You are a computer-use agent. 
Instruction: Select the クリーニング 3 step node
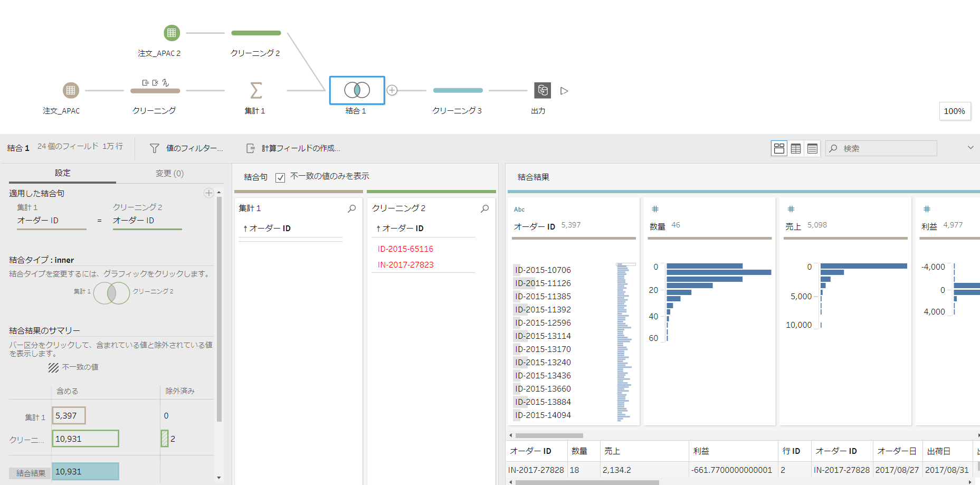(457, 90)
